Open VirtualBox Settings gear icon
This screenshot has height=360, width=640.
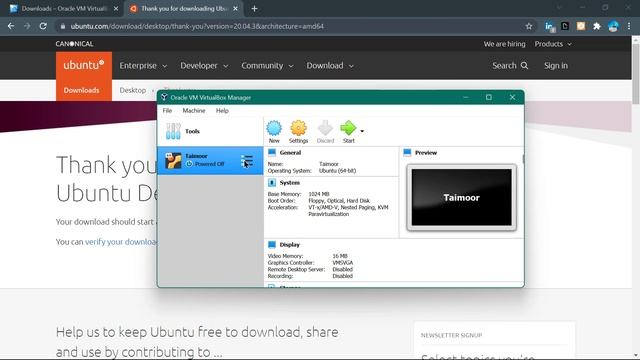(x=298, y=131)
